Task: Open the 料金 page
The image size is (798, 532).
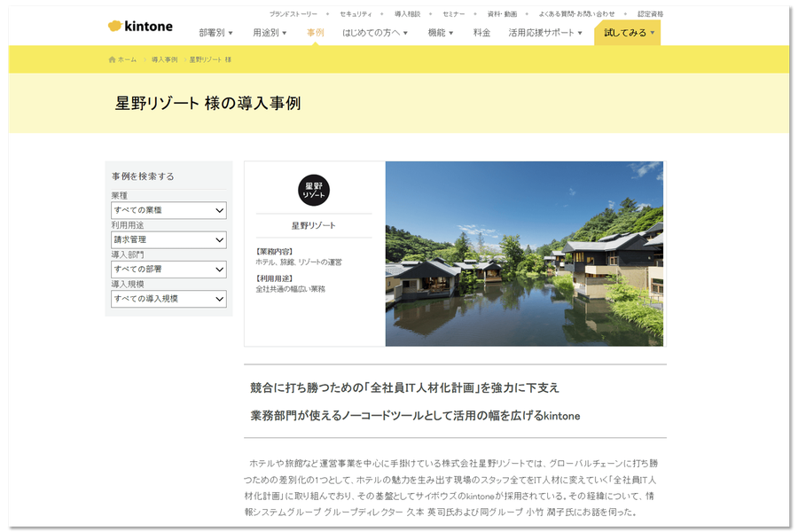Action: pos(481,33)
